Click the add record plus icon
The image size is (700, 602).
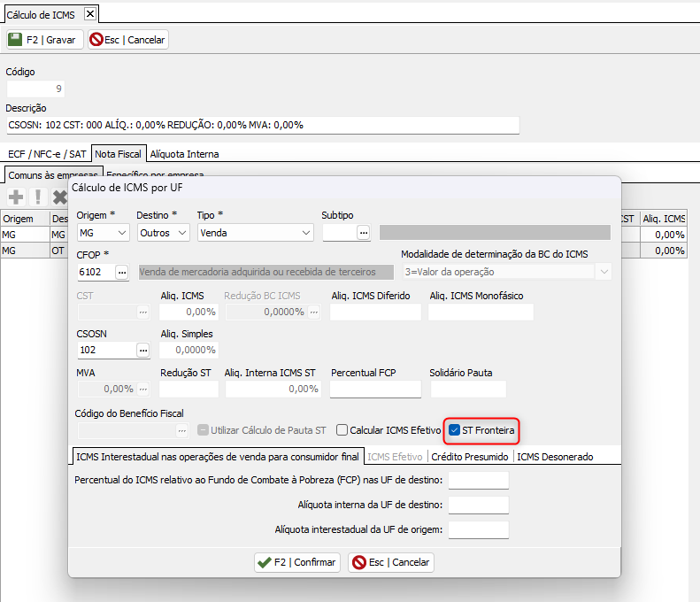click(15, 197)
